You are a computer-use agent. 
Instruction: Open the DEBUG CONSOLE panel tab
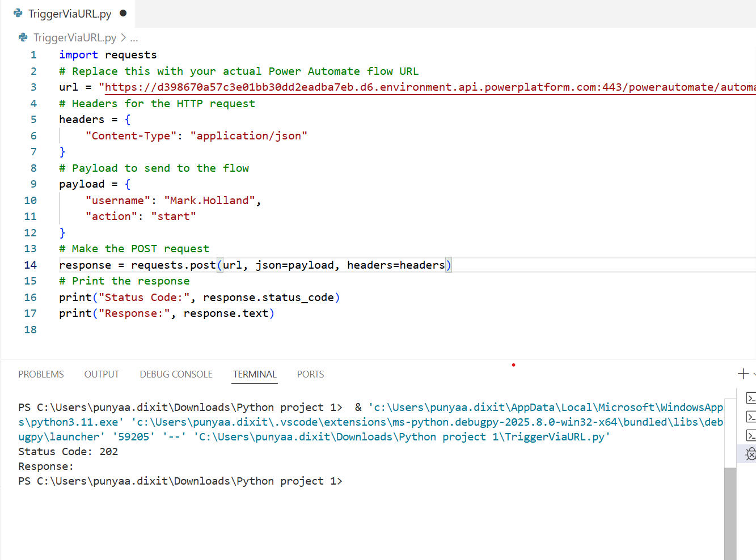coord(176,374)
